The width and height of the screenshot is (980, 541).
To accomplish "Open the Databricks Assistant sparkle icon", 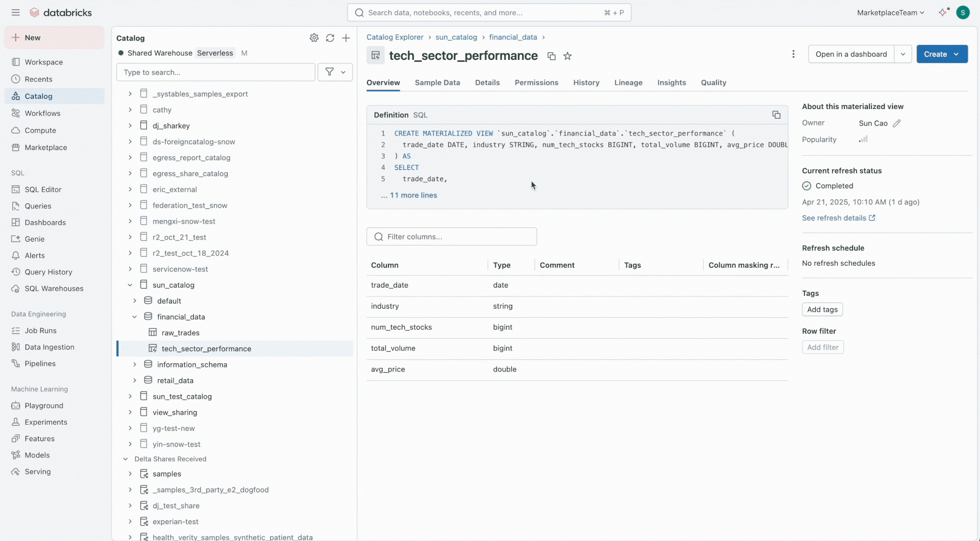I will [943, 12].
